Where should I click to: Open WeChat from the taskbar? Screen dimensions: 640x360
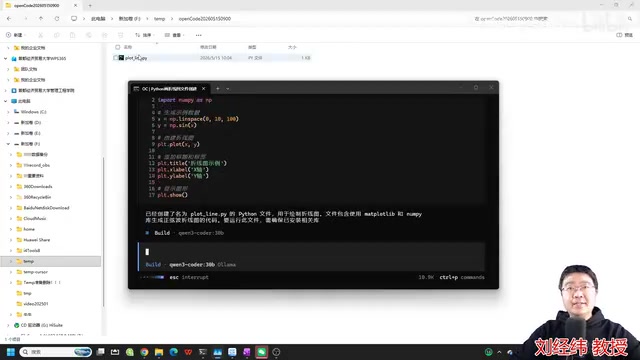[262, 352]
